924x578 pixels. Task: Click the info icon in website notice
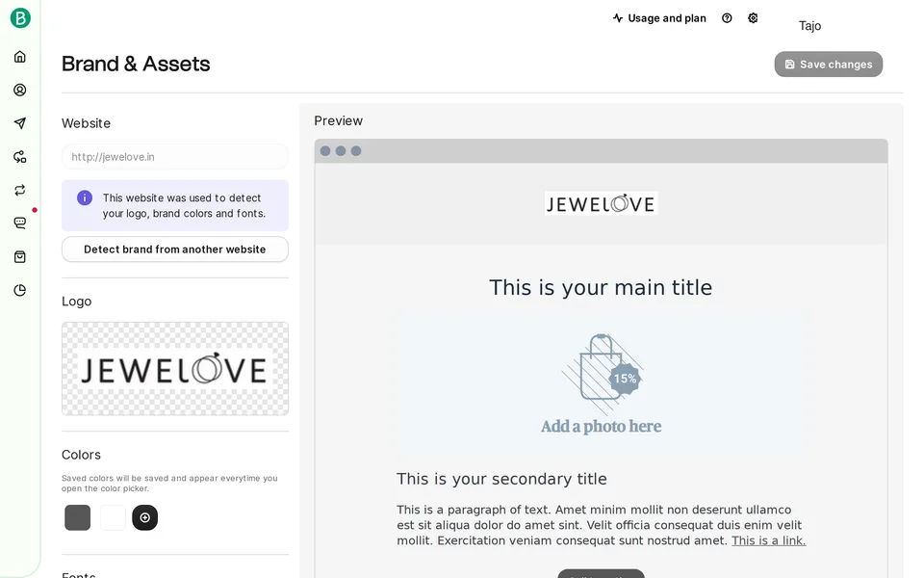pos(85,197)
